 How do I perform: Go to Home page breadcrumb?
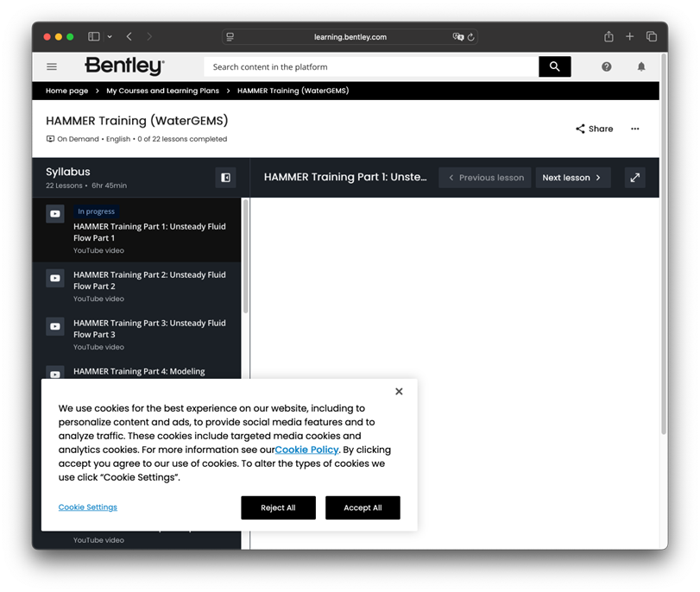coord(67,91)
